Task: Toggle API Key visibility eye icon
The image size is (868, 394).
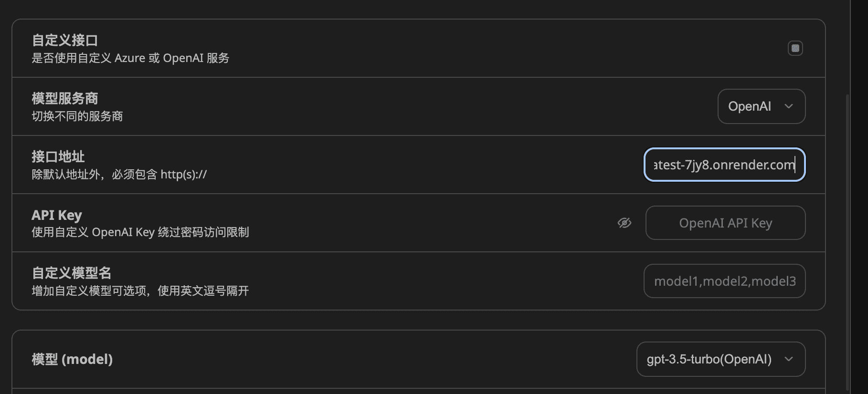Action: [x=624, y=223]
